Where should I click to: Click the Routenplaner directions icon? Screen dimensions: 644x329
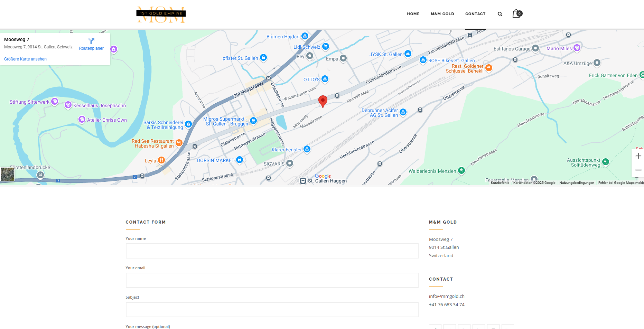pyautogui.click(x=91, y=41)
